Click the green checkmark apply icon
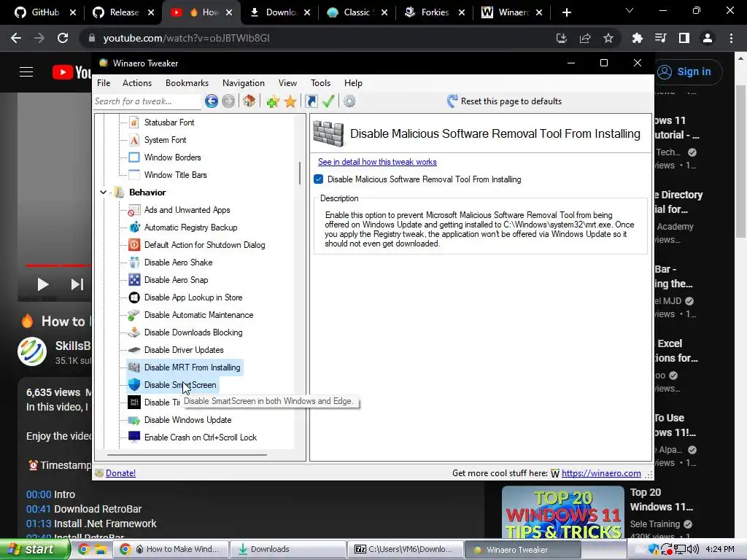The image size is (747, 560). 328,101
